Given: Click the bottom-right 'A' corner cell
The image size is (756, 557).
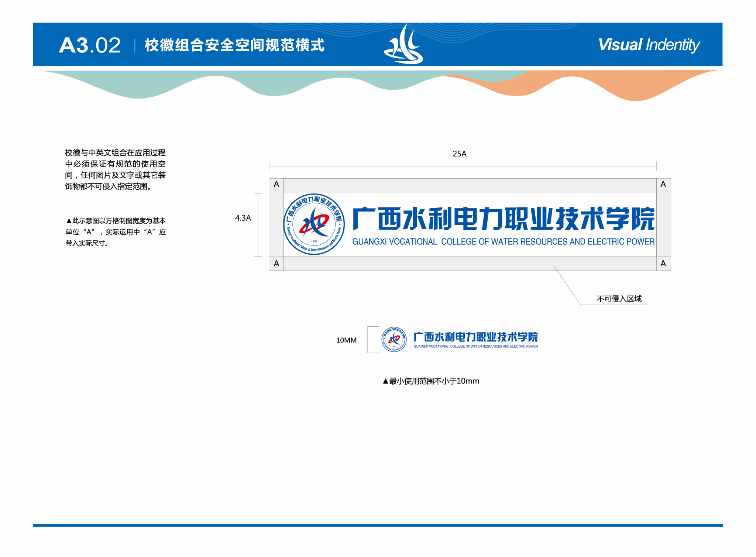Looking at the screenshot, I should (x=663, y=264).
